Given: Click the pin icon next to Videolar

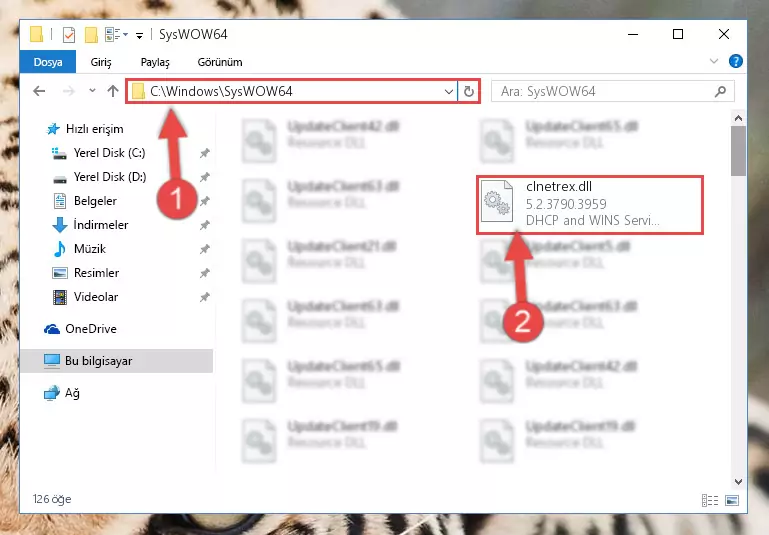Looking at the screenshot, I should pos(205,297).
